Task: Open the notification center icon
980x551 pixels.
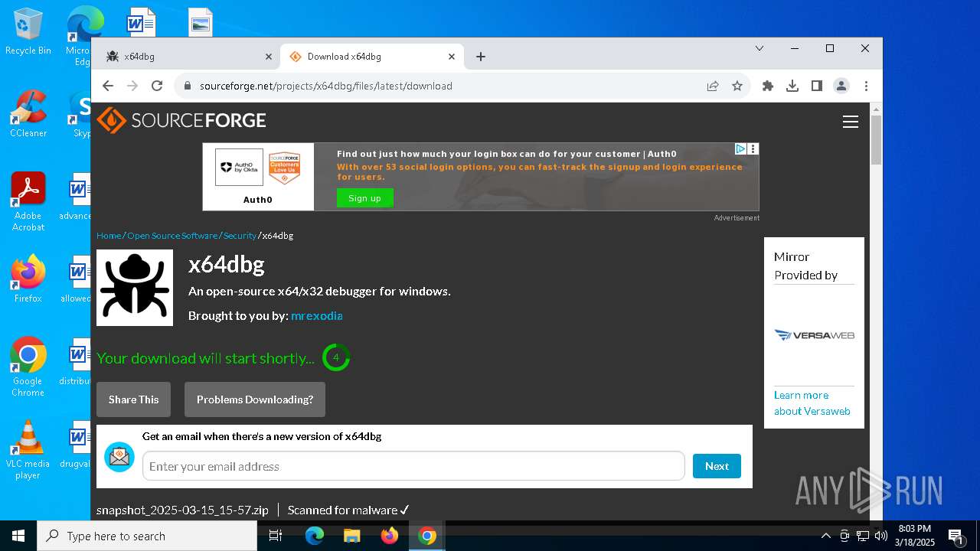Action: tap(955, 536)
